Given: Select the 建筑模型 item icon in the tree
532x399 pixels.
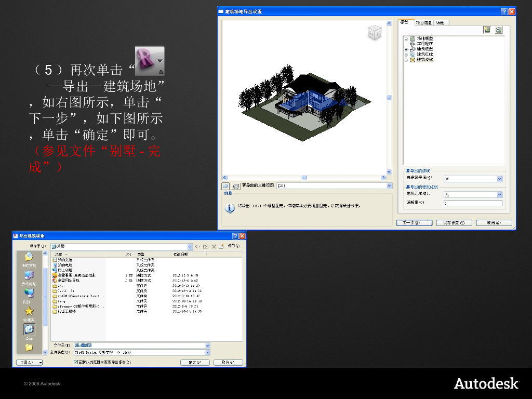Looking at the screenshot, I should pyautogui.click(x=413, y=49).
